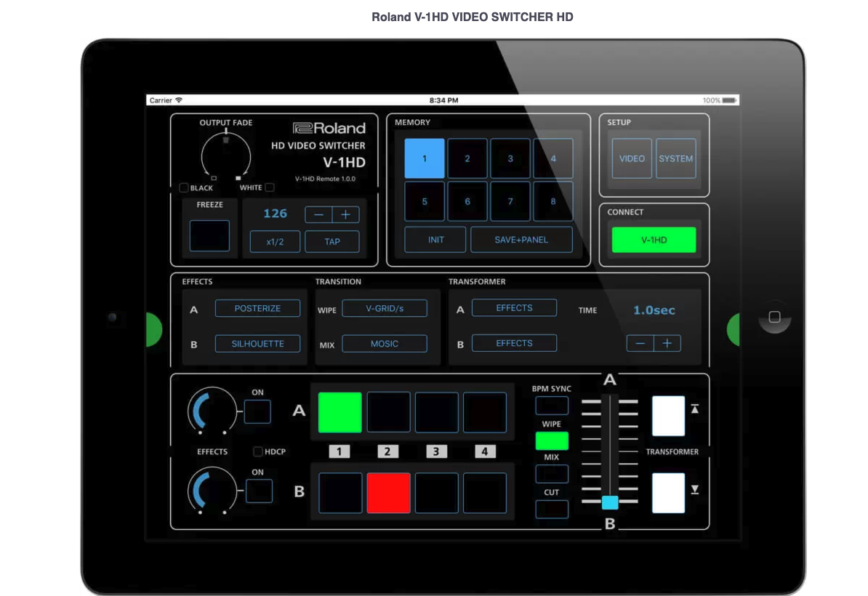Click the transformer up arrow icon
The width and height of the screenshot is (868, 596).
[x=695, y=409]
